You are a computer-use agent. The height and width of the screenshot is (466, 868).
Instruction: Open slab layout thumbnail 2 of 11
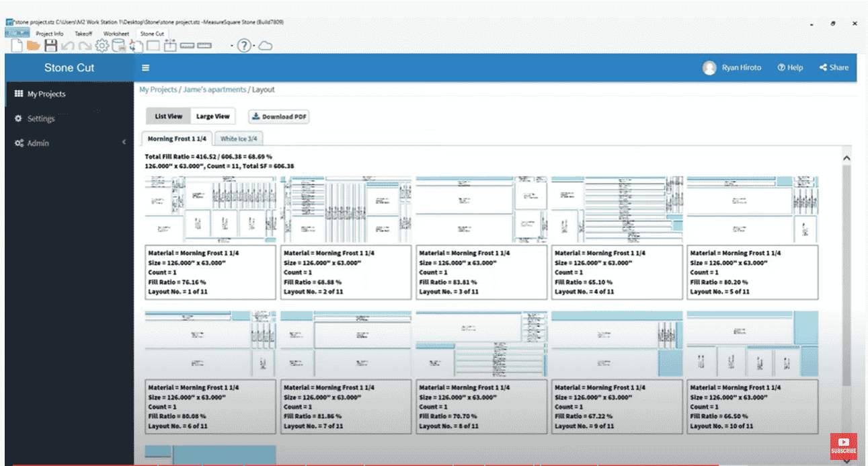click(346, 209)
